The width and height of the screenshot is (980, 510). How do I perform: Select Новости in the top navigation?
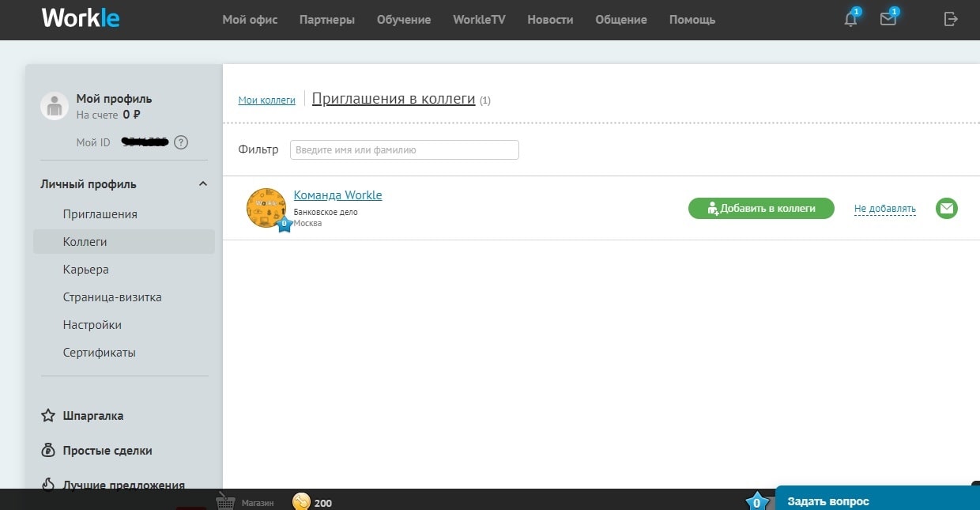click(549, 20)
